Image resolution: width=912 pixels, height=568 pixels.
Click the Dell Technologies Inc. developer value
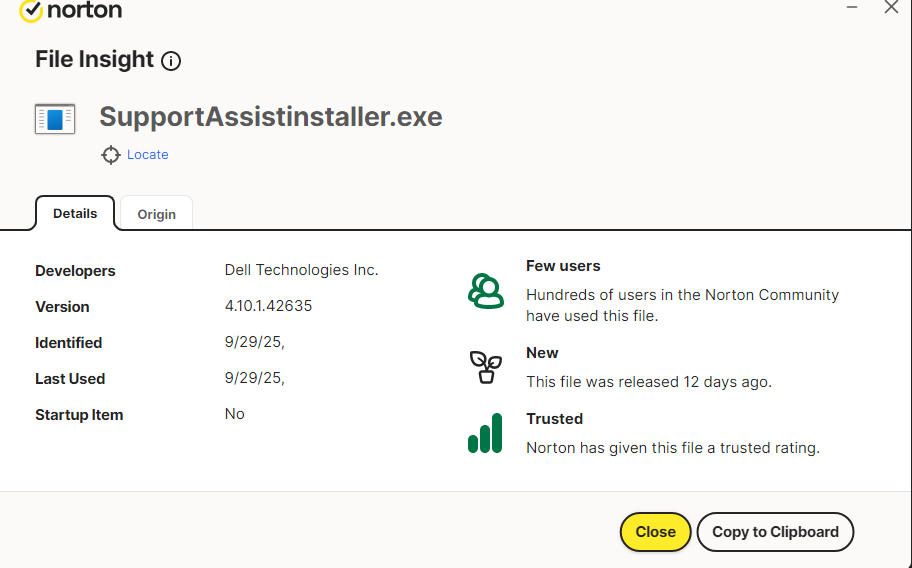pos(301,270)
